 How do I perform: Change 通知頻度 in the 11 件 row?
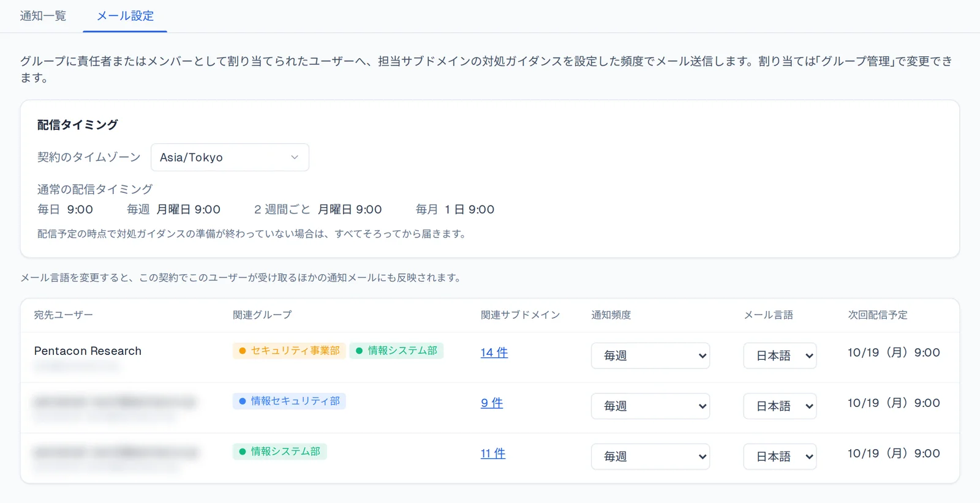[x=650, y=456]
